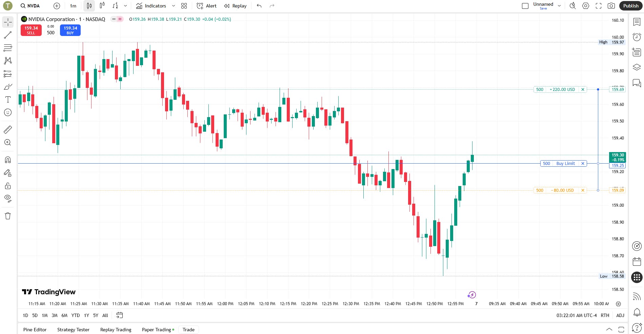Viewport: 644px width, 334px height.
Task: Cancel the Buy Limit order
Action: [583, 164]
